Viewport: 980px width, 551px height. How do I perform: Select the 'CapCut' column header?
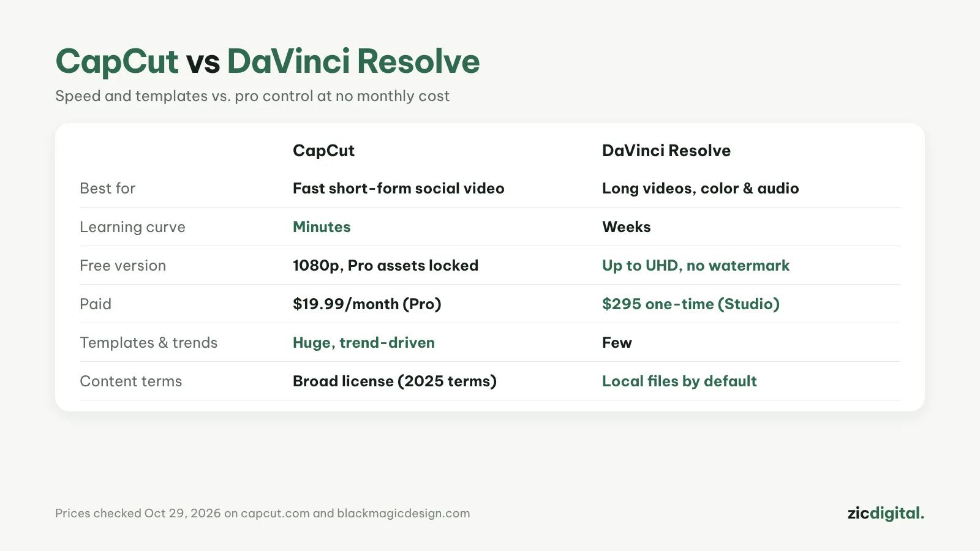[x=323, y=151]
